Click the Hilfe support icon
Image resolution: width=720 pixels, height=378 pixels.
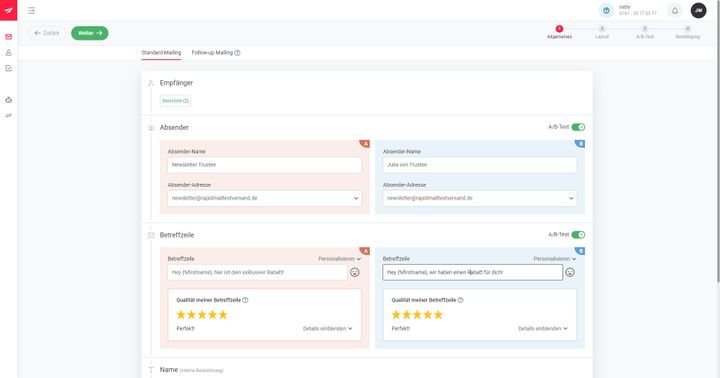tap(606, 10)
